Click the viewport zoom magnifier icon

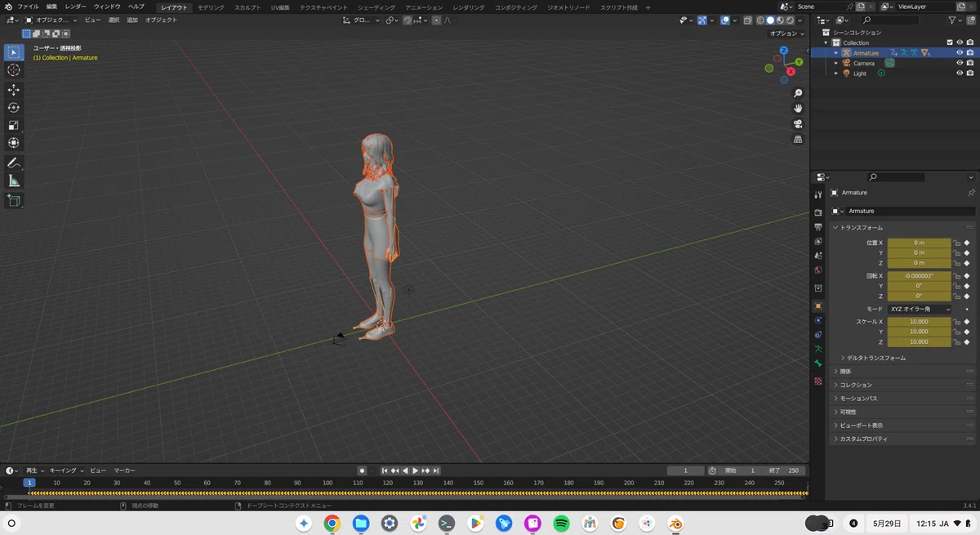click(x=798, y=93)
